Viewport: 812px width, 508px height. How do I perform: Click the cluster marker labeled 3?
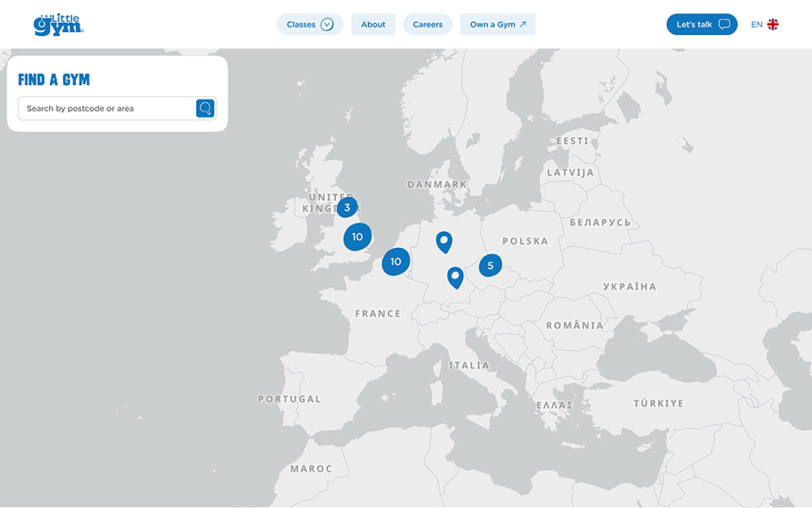[x=347, y=207]
